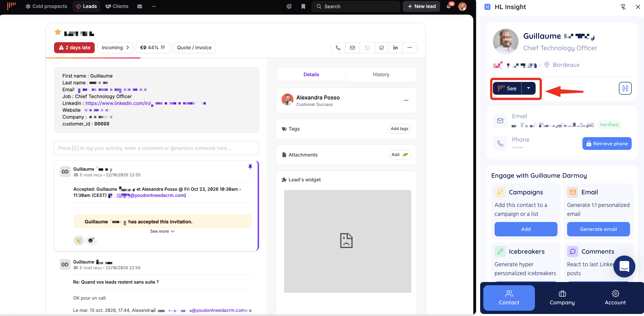
Task: Open add emoji reaction picker
Action: [x=91, y=240]
